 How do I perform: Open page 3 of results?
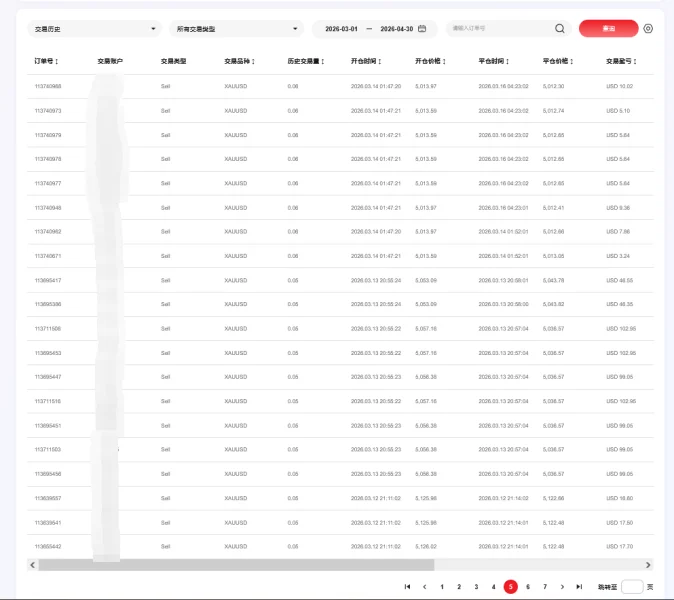pyautogui.click(x=476, y=587)
